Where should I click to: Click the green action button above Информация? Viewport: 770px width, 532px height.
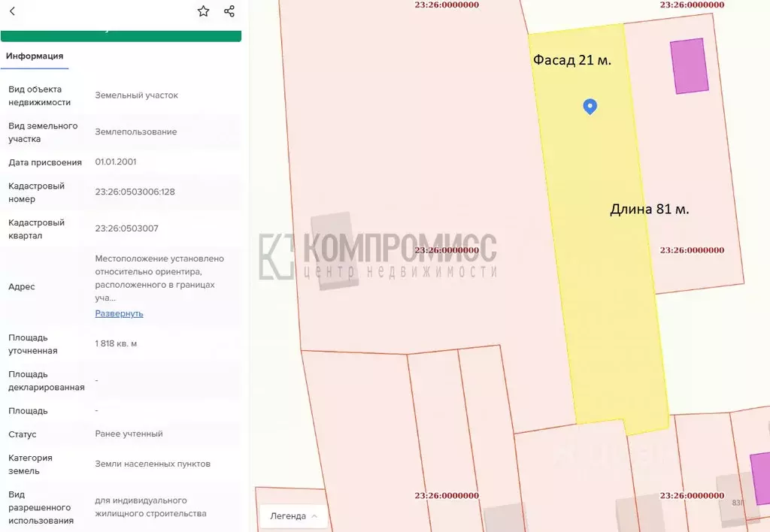120,31
